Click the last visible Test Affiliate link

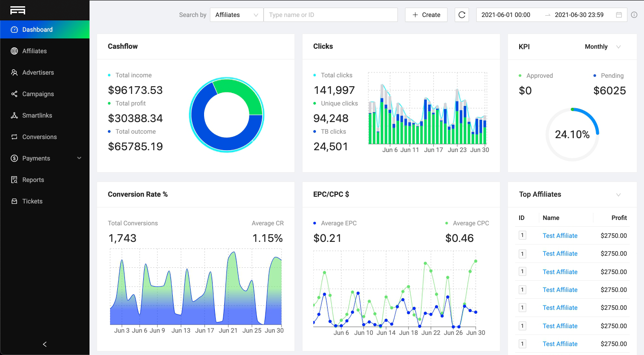(x=560, y=344)
